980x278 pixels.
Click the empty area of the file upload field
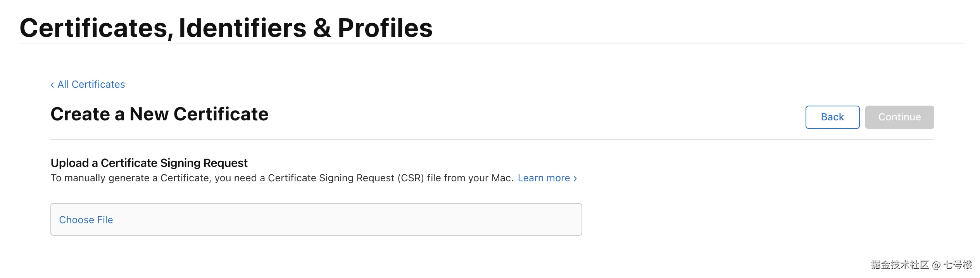pyautogui.click(x=349, y=220)
